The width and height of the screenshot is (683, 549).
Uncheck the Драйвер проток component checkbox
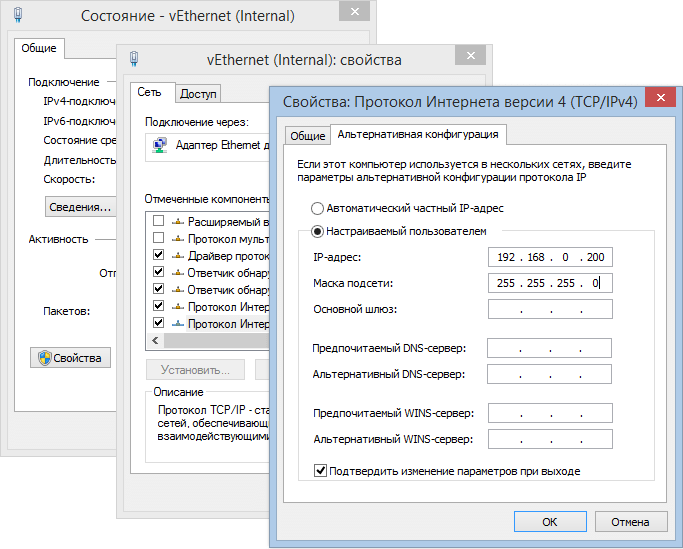pos(159,255)
